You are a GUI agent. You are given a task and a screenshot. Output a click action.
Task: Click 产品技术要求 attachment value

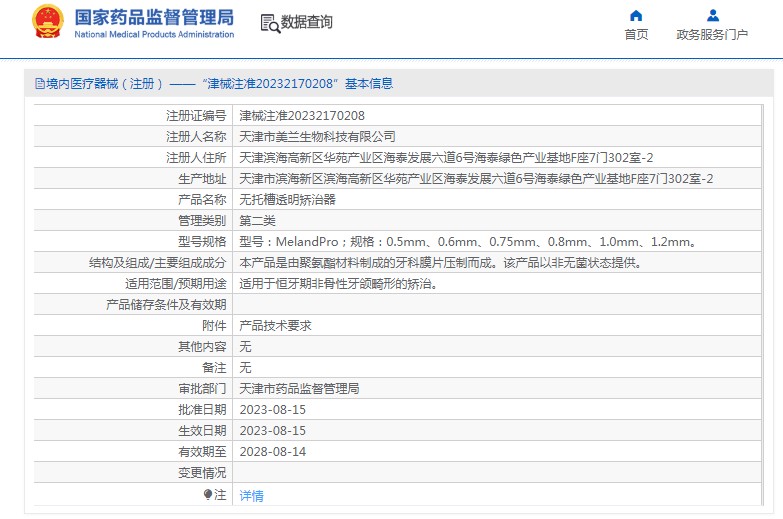click(x=275, y=326)
